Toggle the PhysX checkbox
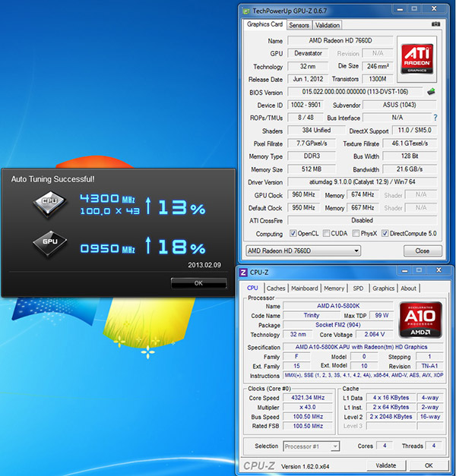 coord(356,233)
